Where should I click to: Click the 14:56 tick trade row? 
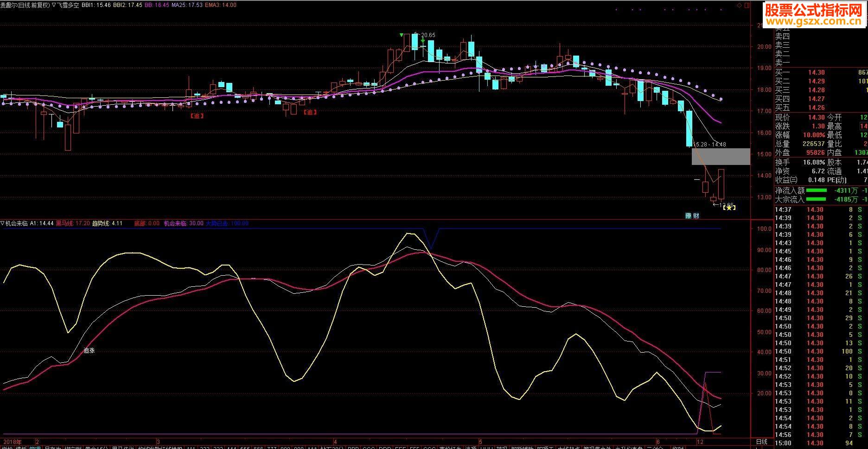[821, 435]
